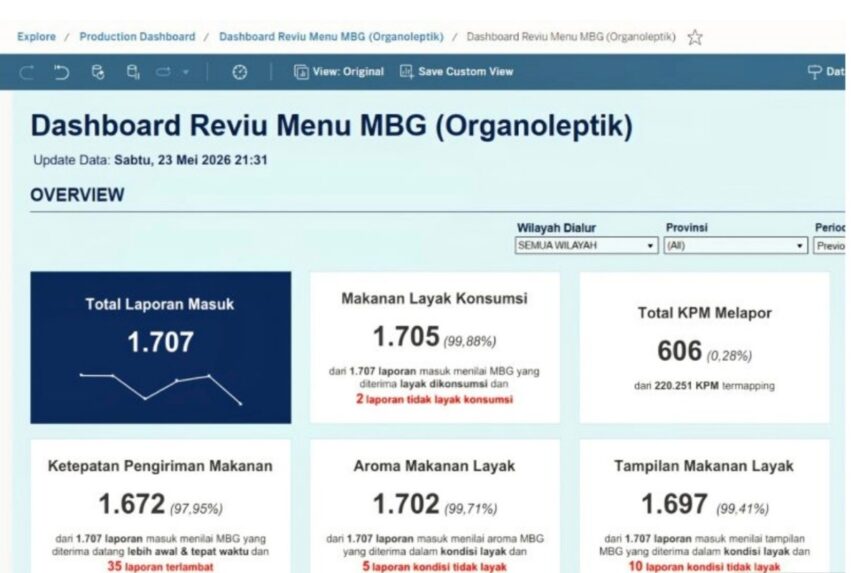Expand the Period filter dropdown
860x573 pixels.
tap(829, 245)
